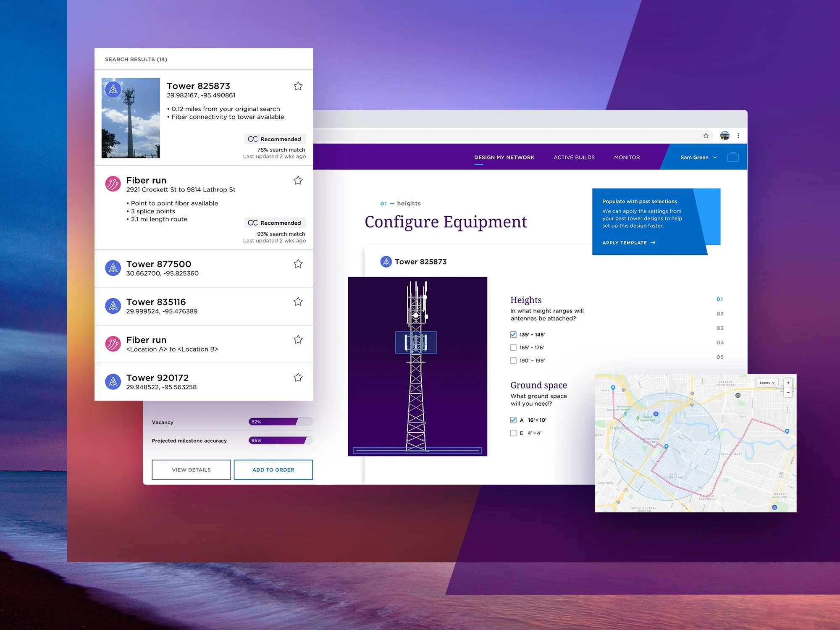
Task: Check the 165' – 176' height option
Action: pyautogui.click(x=513, y=348)
